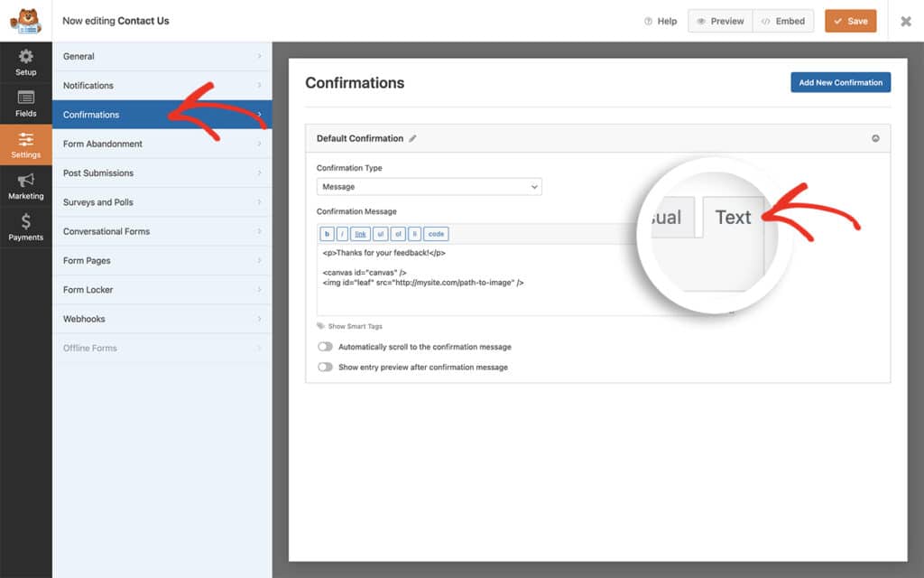Insert list item with li button

[414, 234]
